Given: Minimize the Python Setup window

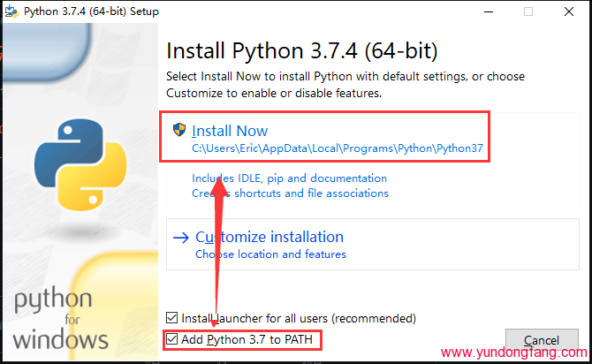Looking at the screenshot, I should point(489,11).
